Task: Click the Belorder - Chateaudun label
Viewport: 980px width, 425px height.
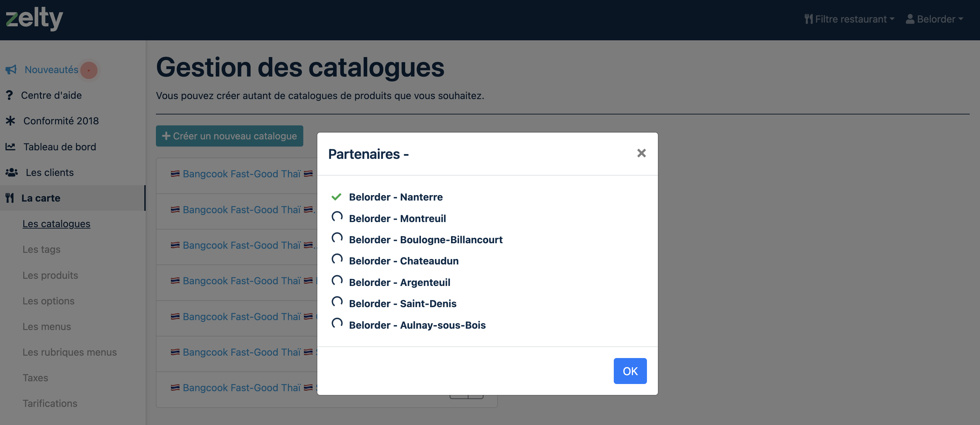Action: point(403,261)
